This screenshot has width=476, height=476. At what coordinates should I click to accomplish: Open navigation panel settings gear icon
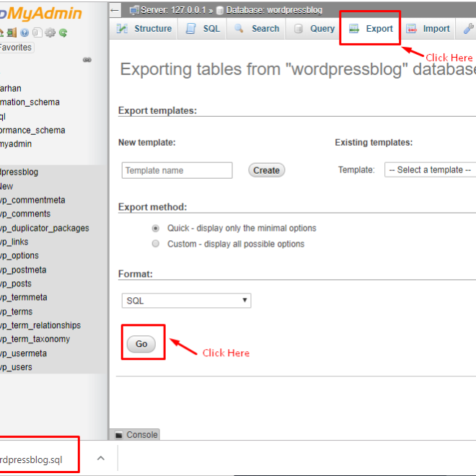(x=50, y=32)
